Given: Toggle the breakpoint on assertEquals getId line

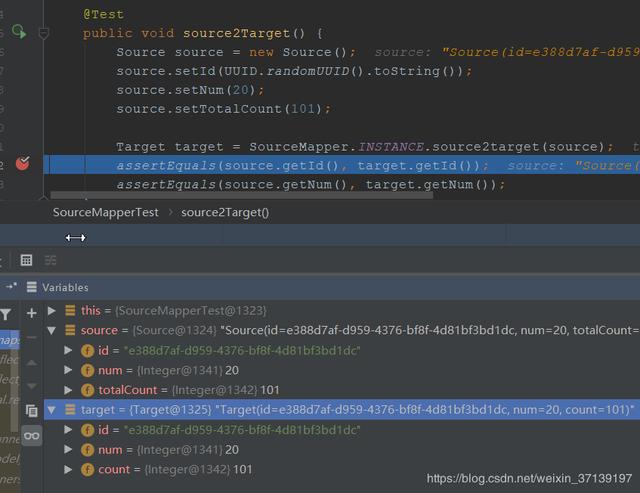Looking at the screenshot, I should [22, 164].
